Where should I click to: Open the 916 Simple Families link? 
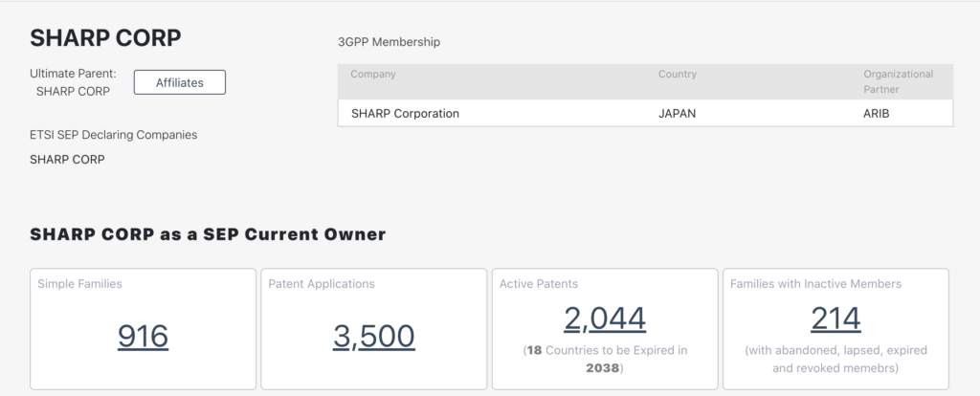tap(144, 336)
